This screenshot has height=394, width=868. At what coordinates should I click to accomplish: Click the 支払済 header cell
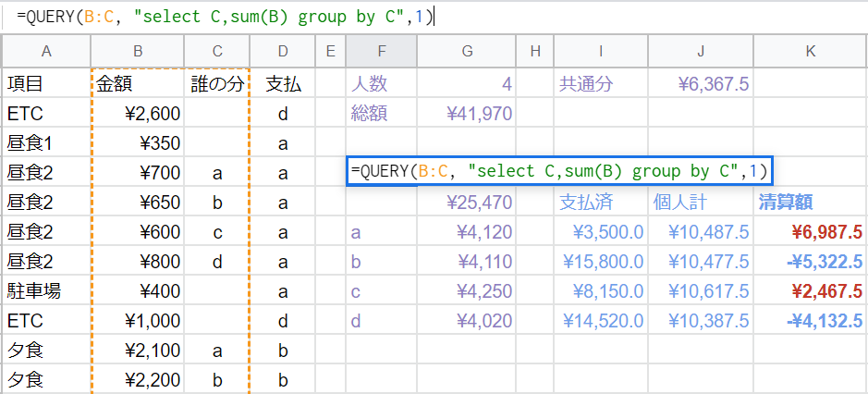tap(601, 203)
